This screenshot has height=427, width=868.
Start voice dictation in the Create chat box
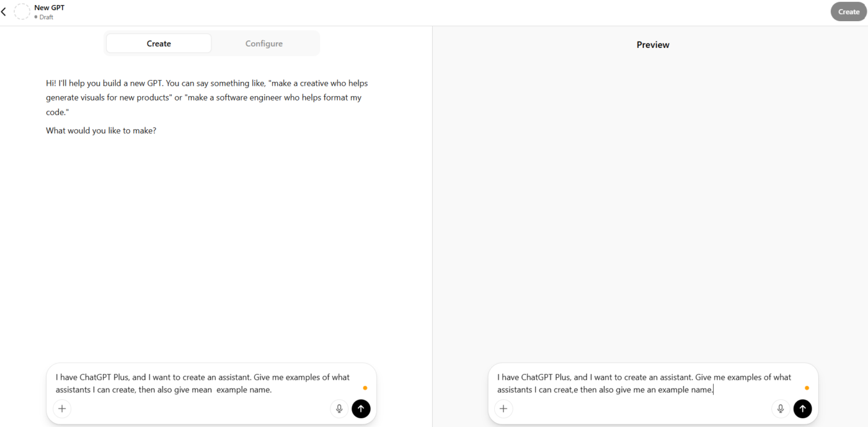(x=339, y=408)
